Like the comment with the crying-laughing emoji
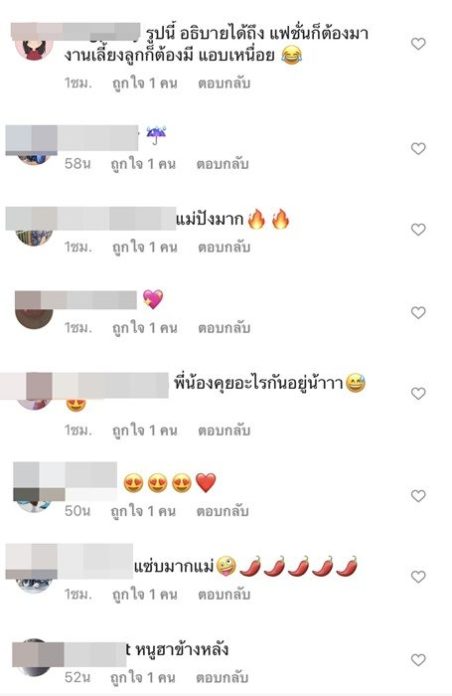Screen dimensions: 452x696 point(418,44)
